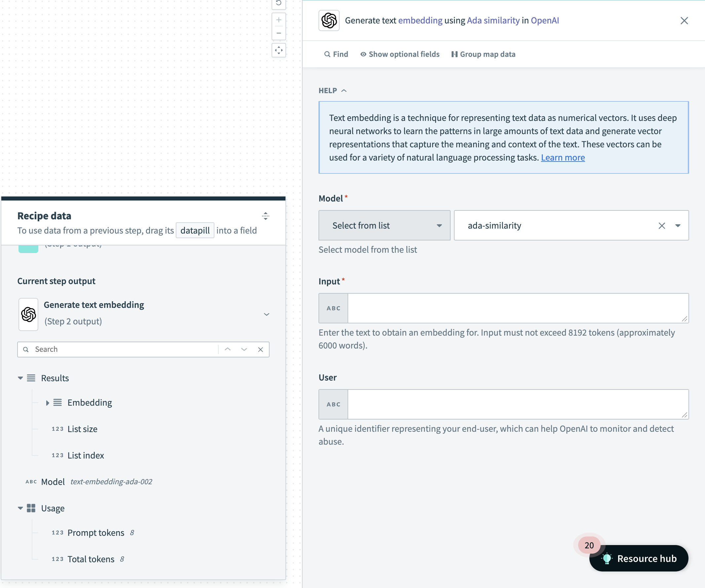Click the ABC icon beside the Input field

pyautogui.click(x=333, y=308)
